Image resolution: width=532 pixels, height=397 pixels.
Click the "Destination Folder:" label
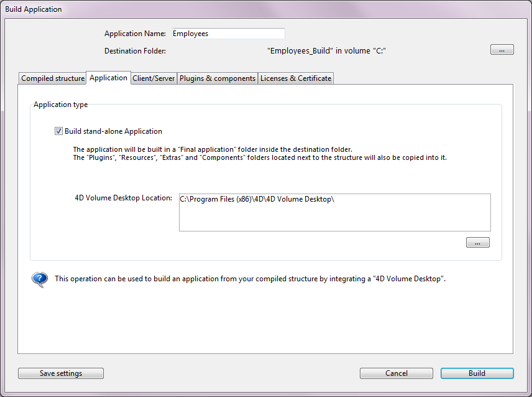point(135,51)
